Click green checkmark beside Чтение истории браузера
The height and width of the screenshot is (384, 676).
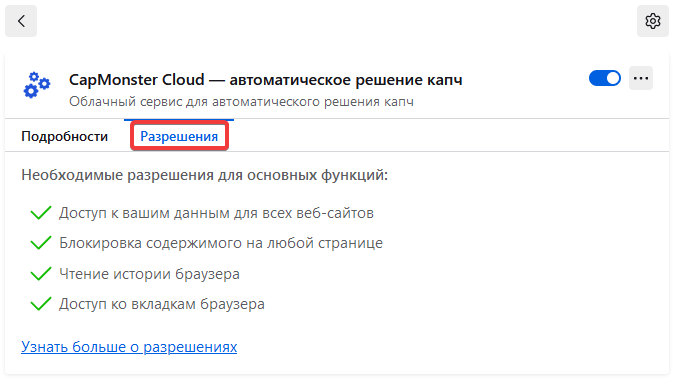click(41, 274)
